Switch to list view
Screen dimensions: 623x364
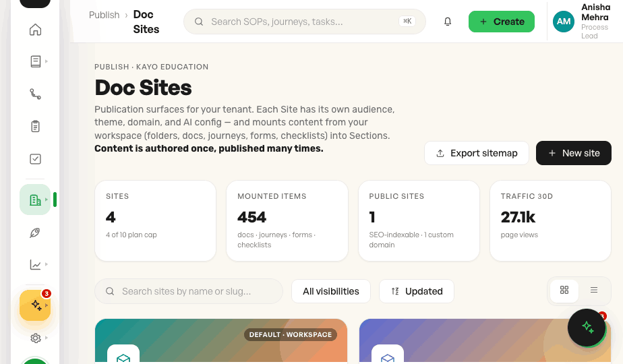pyautogui.click(x=594, y=290)
